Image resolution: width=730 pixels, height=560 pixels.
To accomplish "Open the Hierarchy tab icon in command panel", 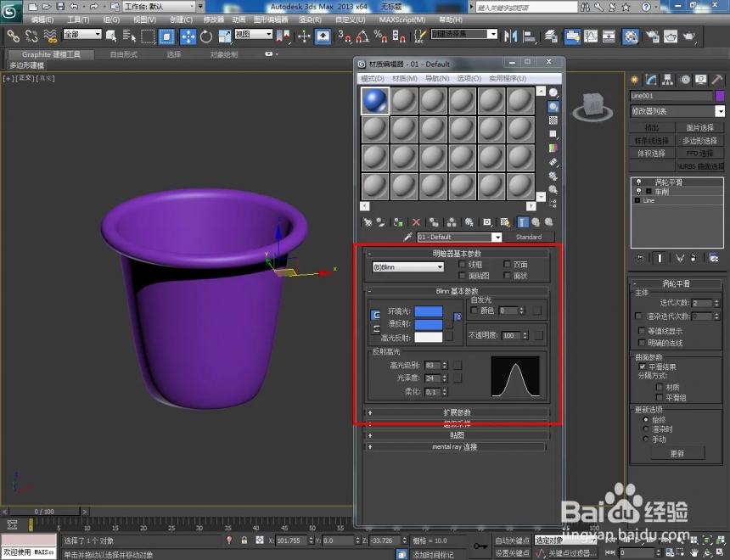I will click(668, 80).
